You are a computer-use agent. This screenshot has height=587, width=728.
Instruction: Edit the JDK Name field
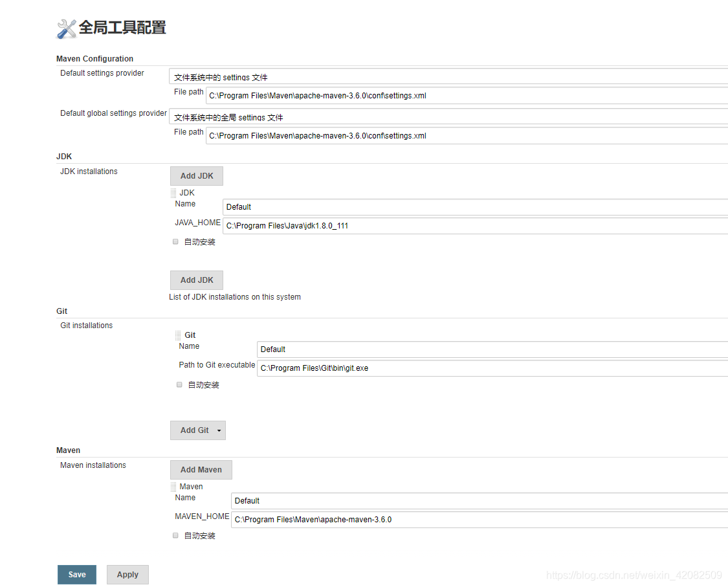[x=476, y=207]
